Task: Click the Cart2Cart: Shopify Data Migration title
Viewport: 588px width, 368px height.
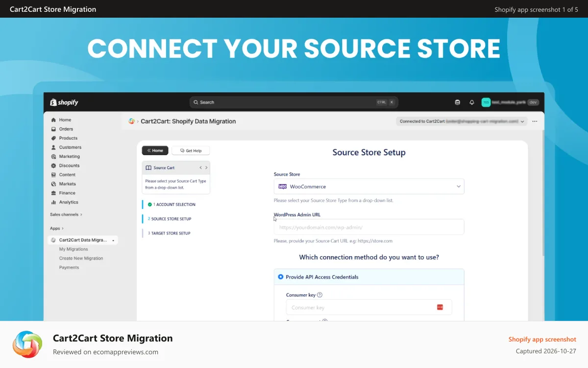Action: (188, 121)
